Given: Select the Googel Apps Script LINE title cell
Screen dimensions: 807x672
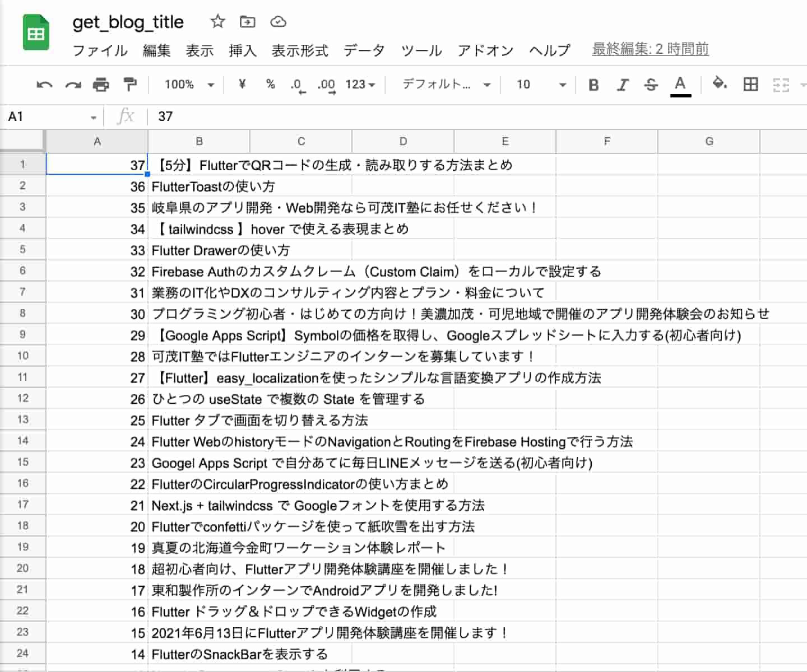Looking at the screenshot, I should [x=199, y=463].
